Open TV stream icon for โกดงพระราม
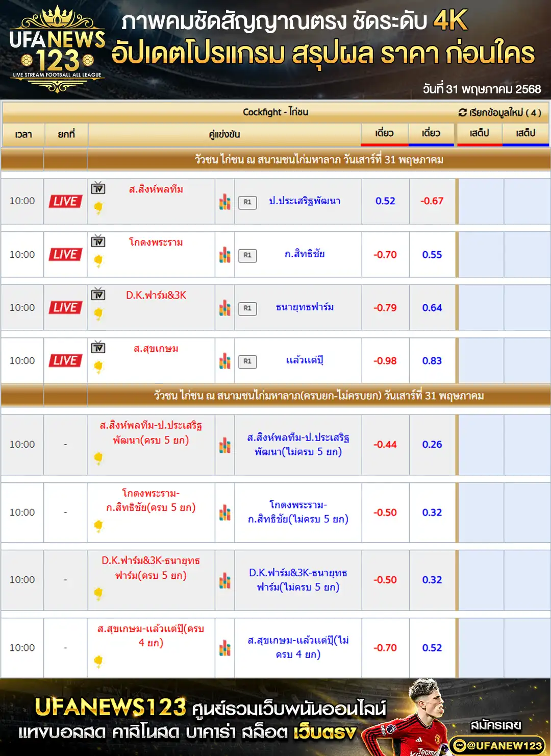The height and width of the screenshot is (756, 551). tap(98, 241)
